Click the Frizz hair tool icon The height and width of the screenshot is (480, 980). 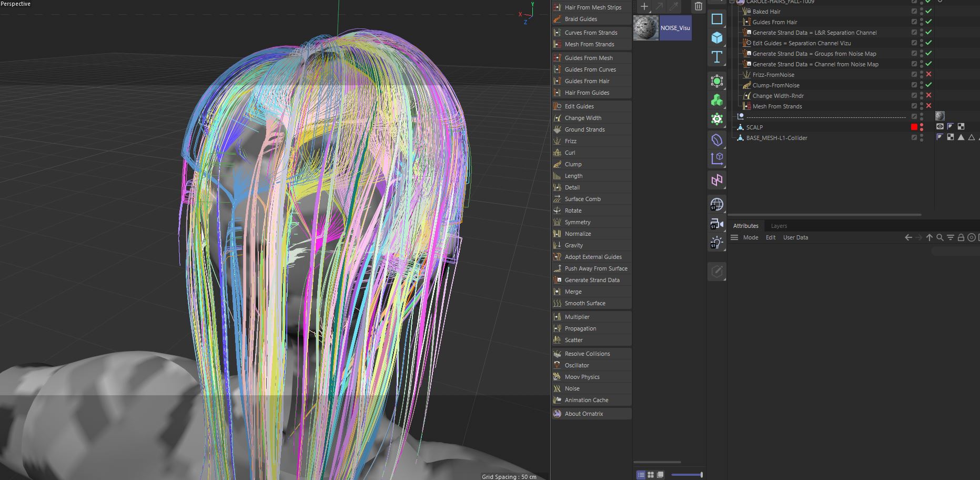click(x=557, y=141)
